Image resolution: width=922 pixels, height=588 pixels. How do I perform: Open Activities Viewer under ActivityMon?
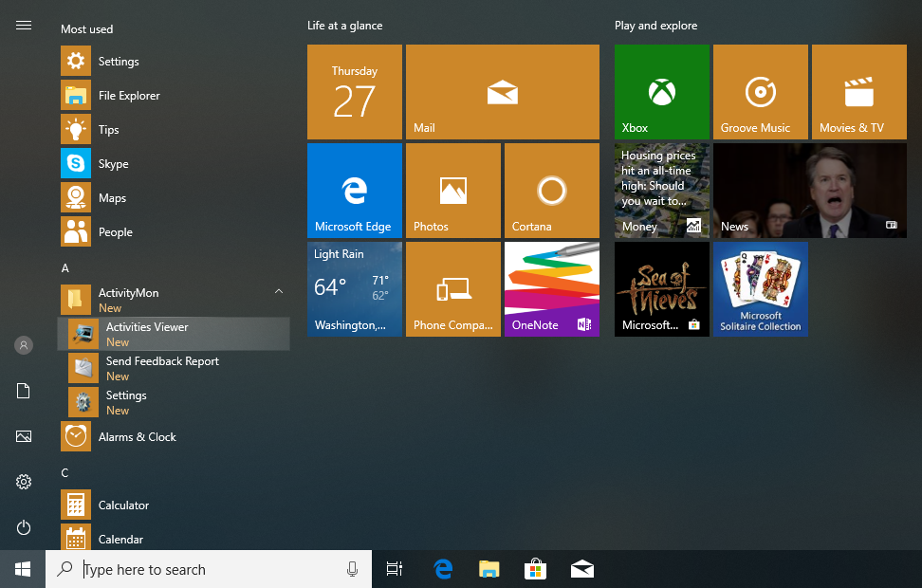pos(175,334)
